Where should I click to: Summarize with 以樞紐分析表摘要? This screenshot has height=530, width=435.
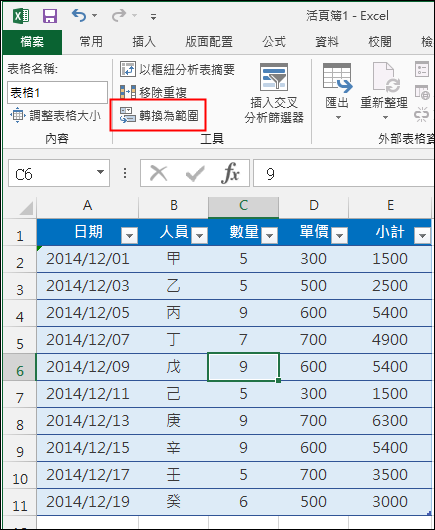click(x=177, y=69)
